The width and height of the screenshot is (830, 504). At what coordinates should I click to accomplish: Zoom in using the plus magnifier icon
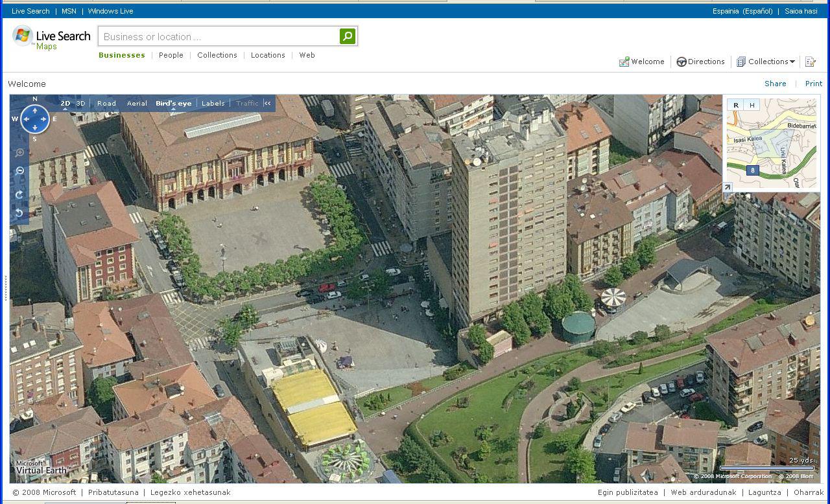point(19,153)
